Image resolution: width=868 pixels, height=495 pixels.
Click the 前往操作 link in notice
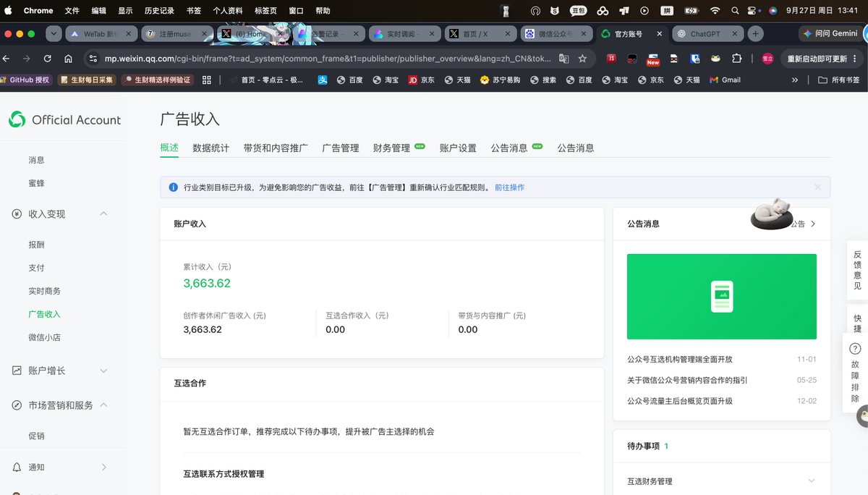coord(509,187)
